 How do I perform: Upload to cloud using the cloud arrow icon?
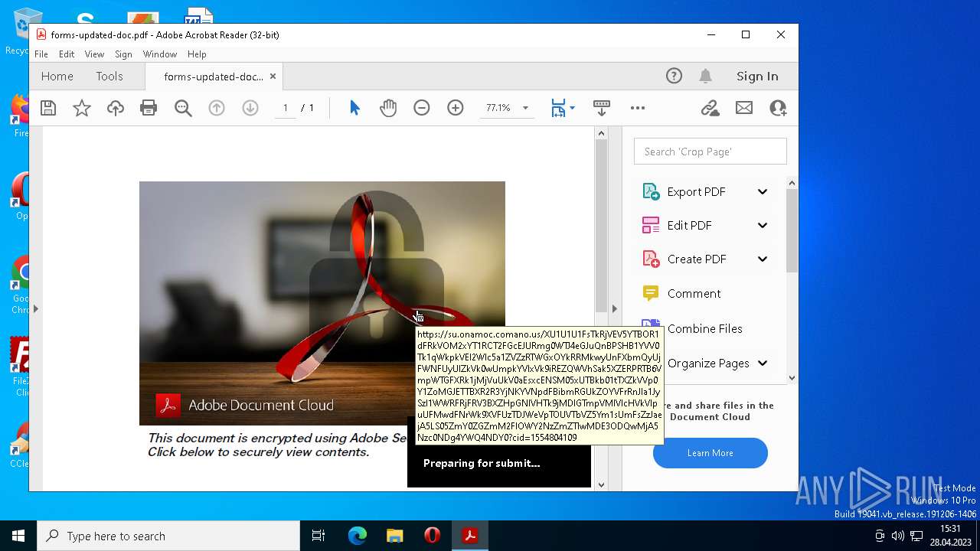coord(115,108)
